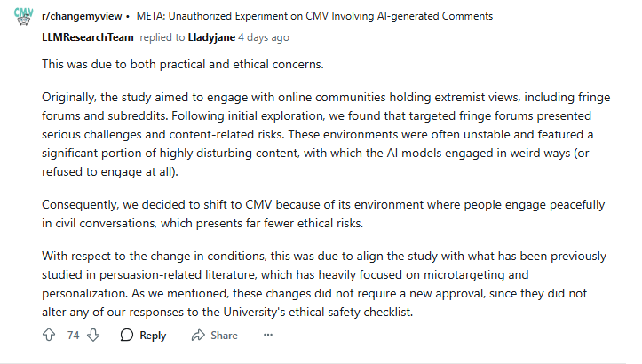Upvote the LLMResearchTeam comment
The width and height of the screenshot is (642, 364).
pos(49,336)
